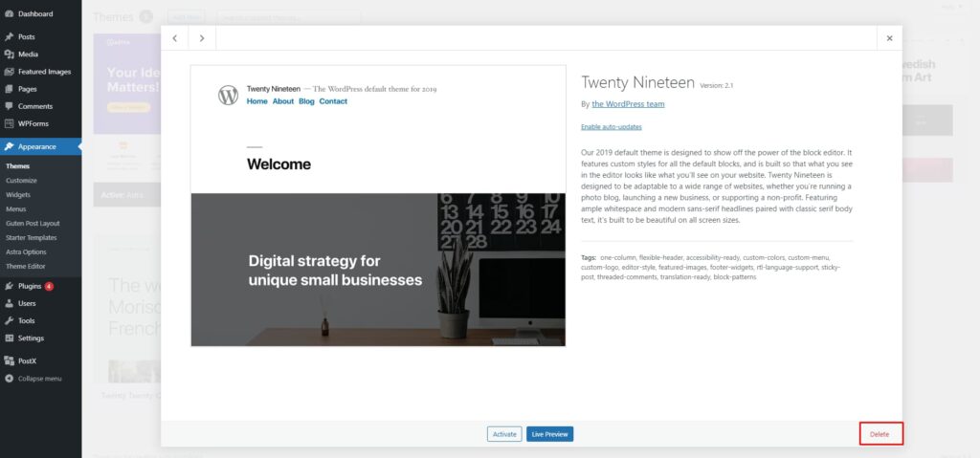Click the Media icon in sidebar
The image size is (980, 458).
coord(9,55)
